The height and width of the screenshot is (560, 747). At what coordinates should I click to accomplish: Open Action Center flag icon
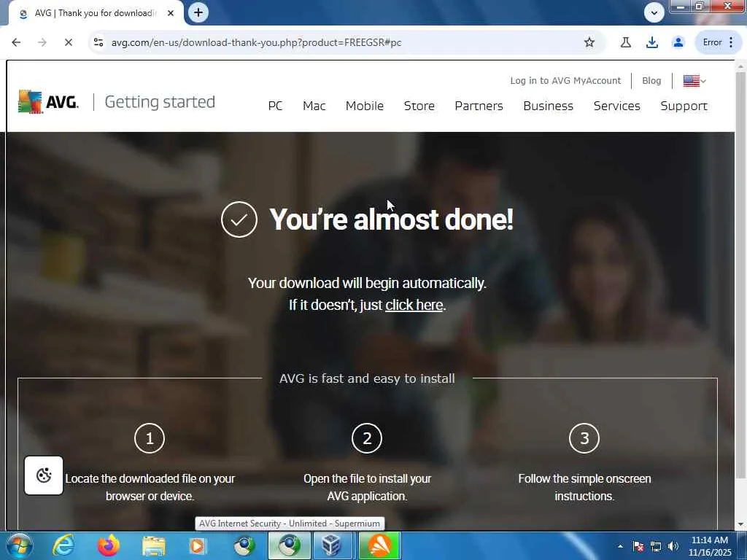point(638,546)
